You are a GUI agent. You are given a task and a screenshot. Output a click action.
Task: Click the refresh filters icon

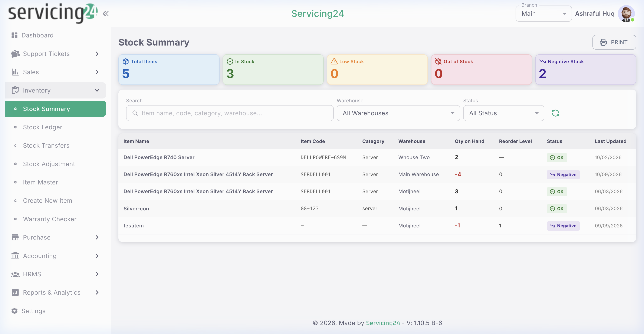(x=555, y=113)
